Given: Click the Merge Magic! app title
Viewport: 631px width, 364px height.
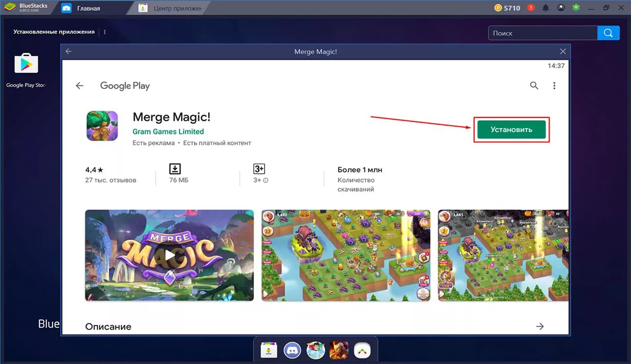Looking at the screenshot, I should point(171,117).
